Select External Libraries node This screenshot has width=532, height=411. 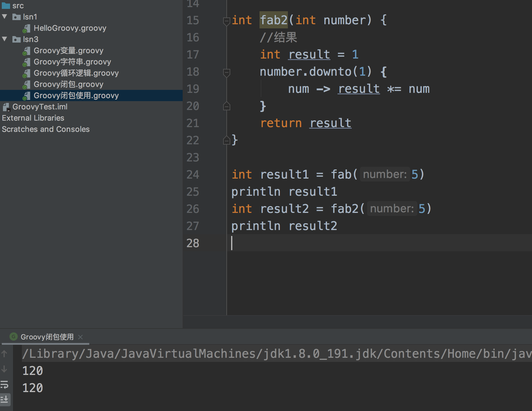point(33,118)
